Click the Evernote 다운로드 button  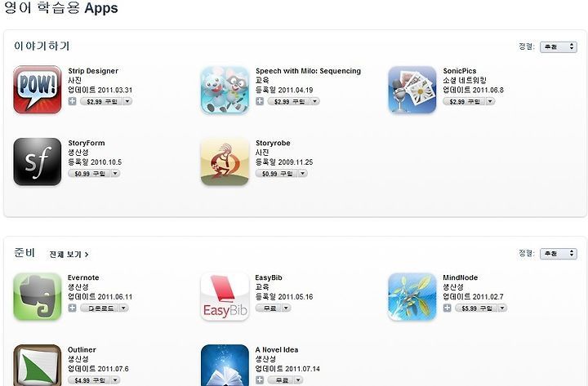coord(100,308)
